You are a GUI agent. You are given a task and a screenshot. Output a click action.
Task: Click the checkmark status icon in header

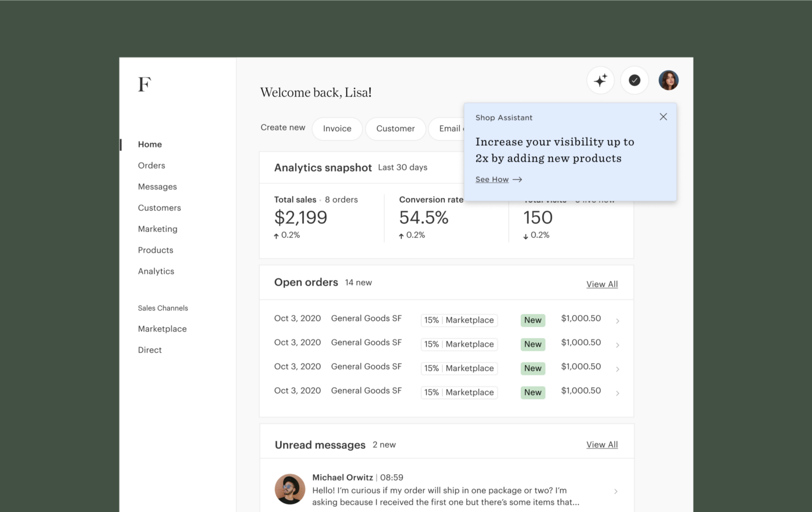click(635, 80)
